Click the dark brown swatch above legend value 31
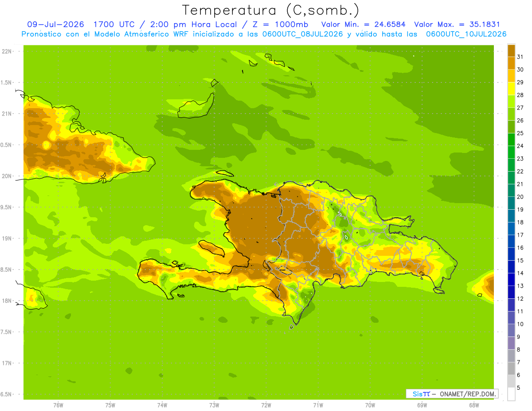Image resolution: width=532 pixels, height=411 pixels. point(511,51)
